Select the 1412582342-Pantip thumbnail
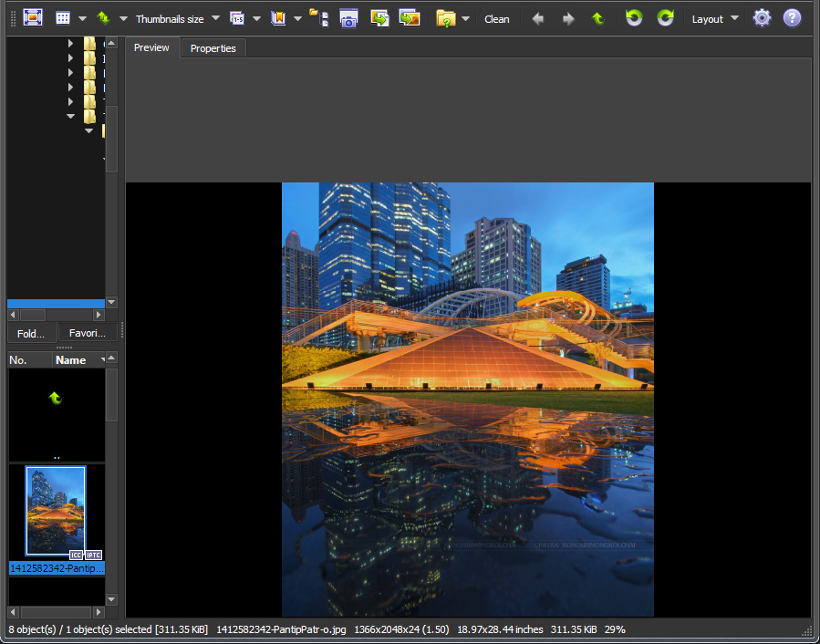Image resolution: width=820 pixels, height=644 pixels. [56, 512]
